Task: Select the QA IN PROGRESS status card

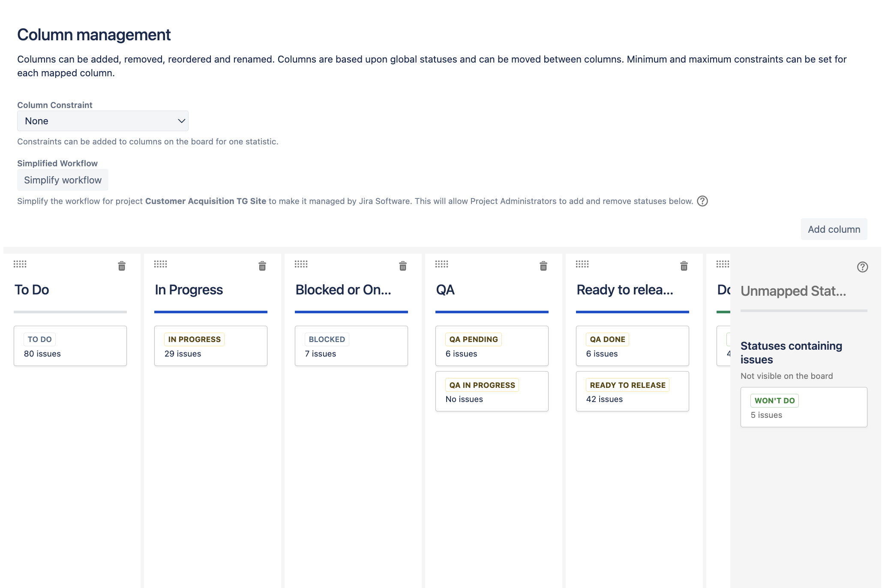Action: click(x=492, y=391)
